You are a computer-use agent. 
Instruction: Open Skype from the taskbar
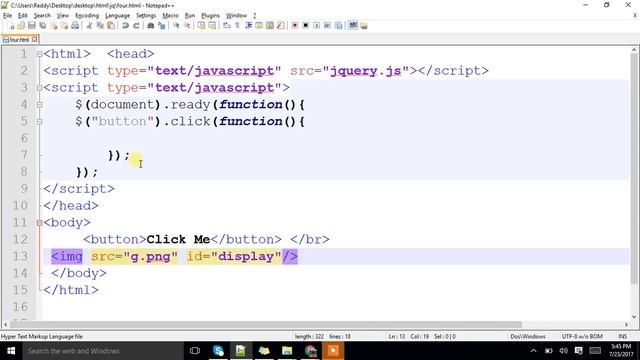pos(218,351)
